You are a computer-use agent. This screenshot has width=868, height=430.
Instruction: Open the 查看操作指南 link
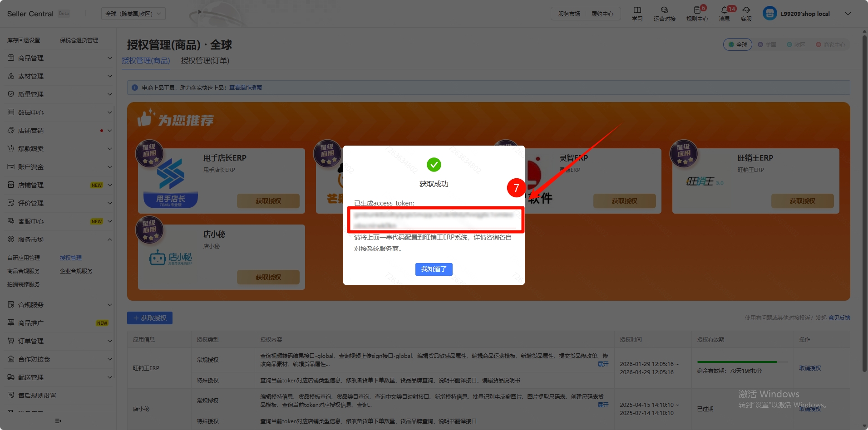click(245, 88)
